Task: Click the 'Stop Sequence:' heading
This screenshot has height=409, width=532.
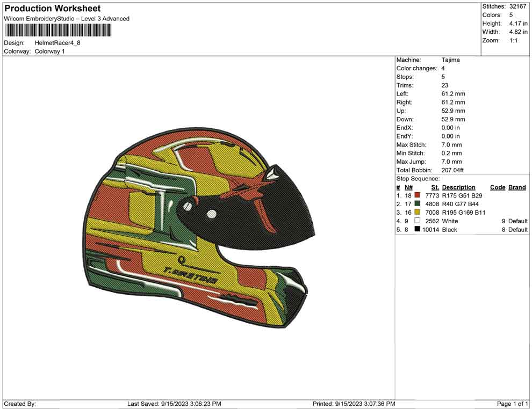Action: coord(418,179)
